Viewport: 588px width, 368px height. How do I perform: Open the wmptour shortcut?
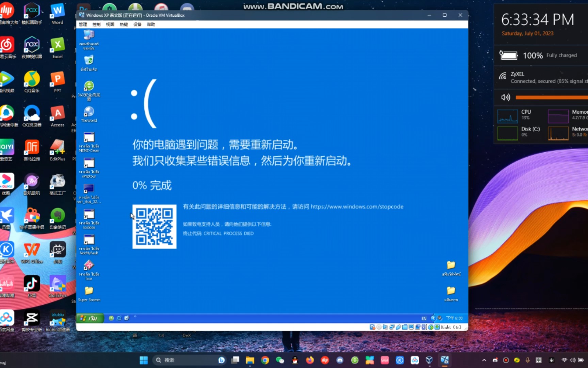89,168
